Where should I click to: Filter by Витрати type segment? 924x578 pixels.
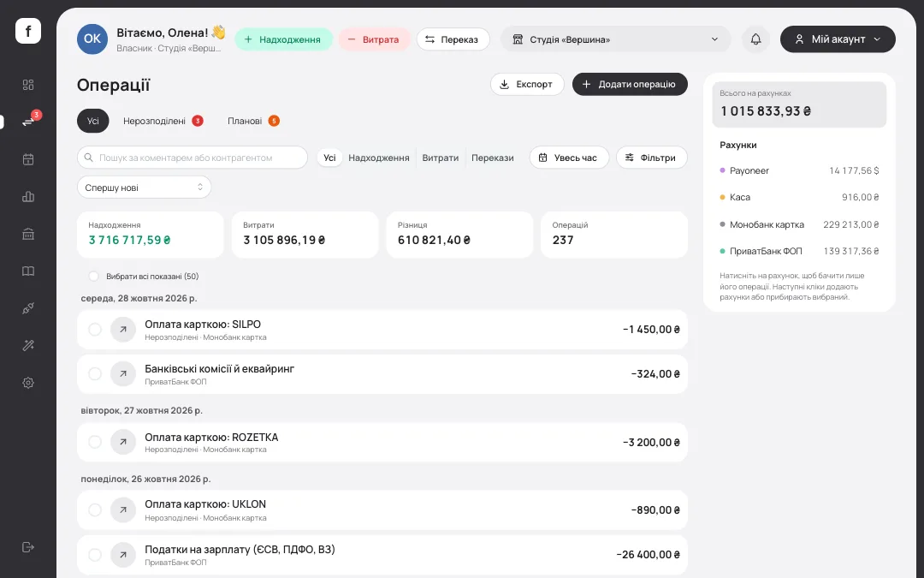pos(441,158)
